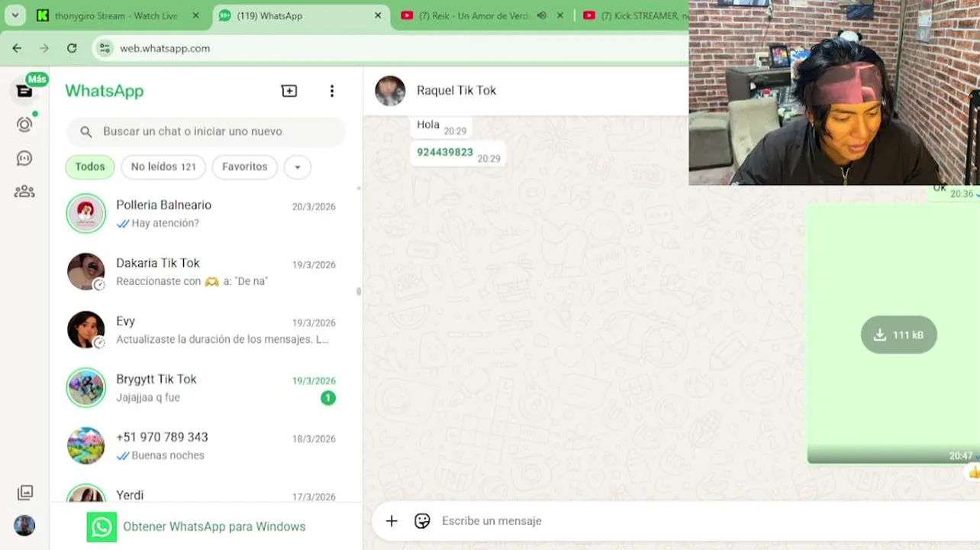
Task: Open Raquel Tik Tok profile picture in header
Action: tap(390, 91)
